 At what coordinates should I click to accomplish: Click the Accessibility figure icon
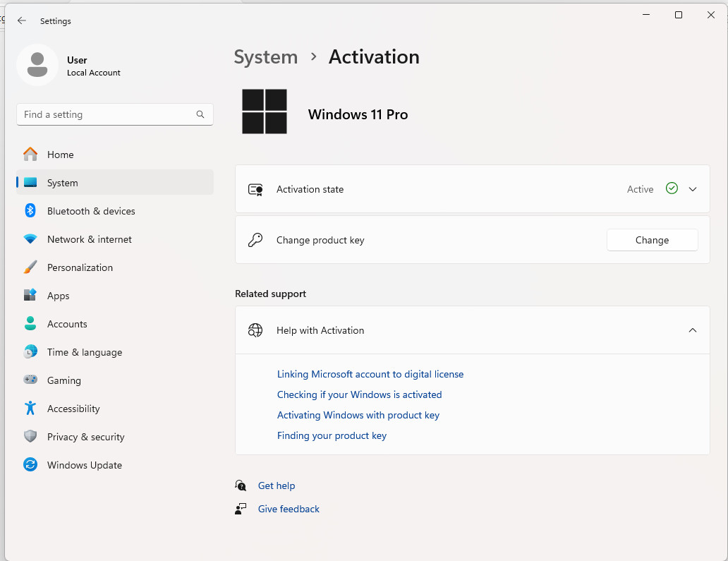tap(30, 408)
